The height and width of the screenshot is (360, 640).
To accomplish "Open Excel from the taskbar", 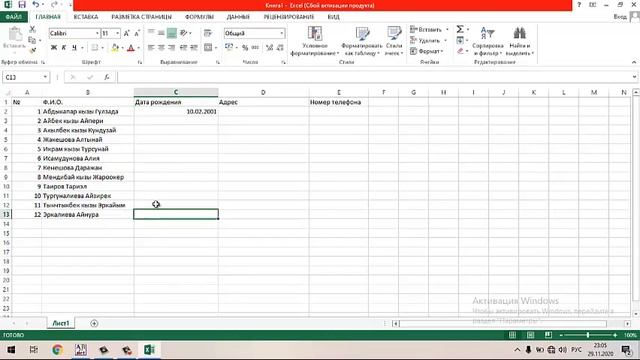I will (x=149, y=350).
